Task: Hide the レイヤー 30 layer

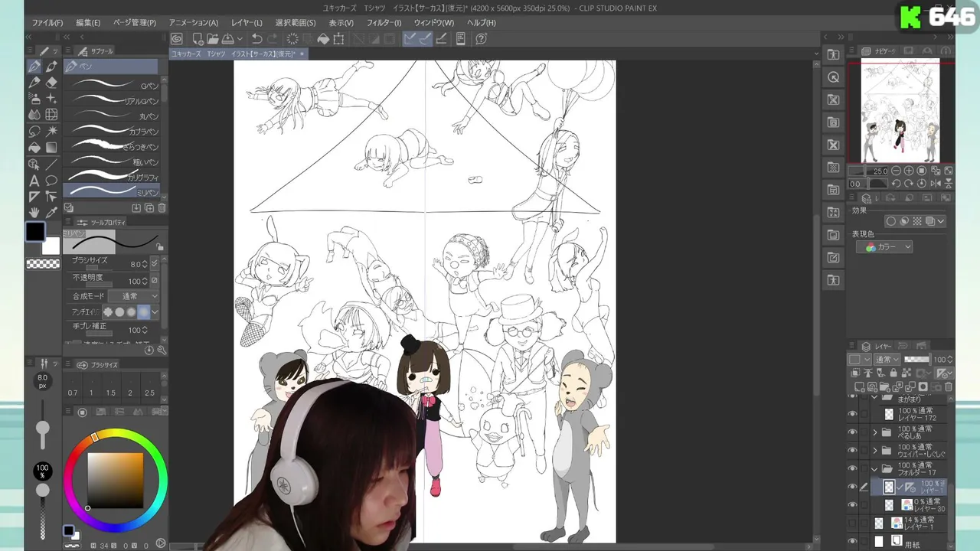Action: click(852, 505)
